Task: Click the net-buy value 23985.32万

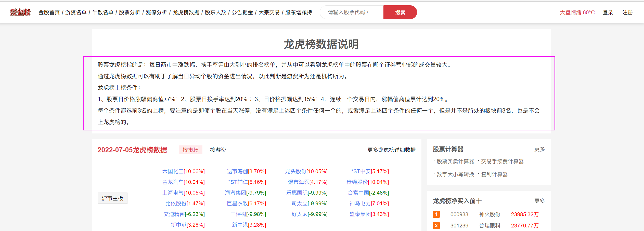Action: click(525, 214)
